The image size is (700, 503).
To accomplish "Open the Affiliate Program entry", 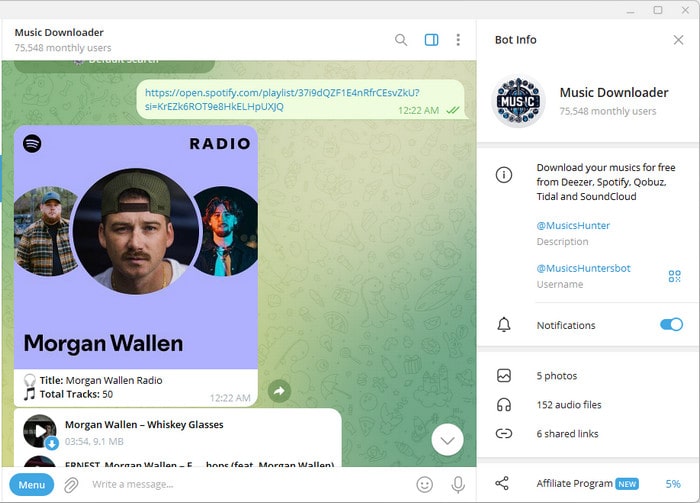I will (588, 483).
